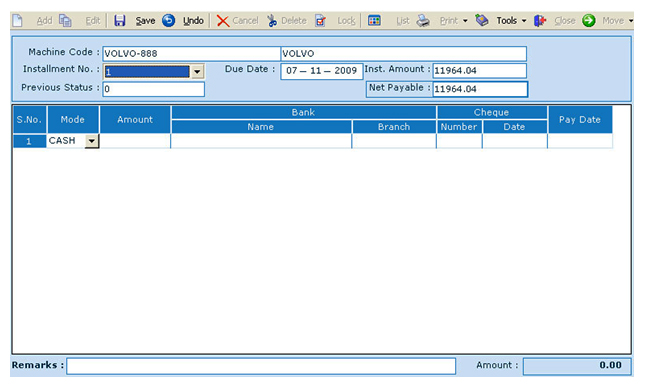Click the Cheque group header
This screenshot has width=646, height=389.
[492, 112]
